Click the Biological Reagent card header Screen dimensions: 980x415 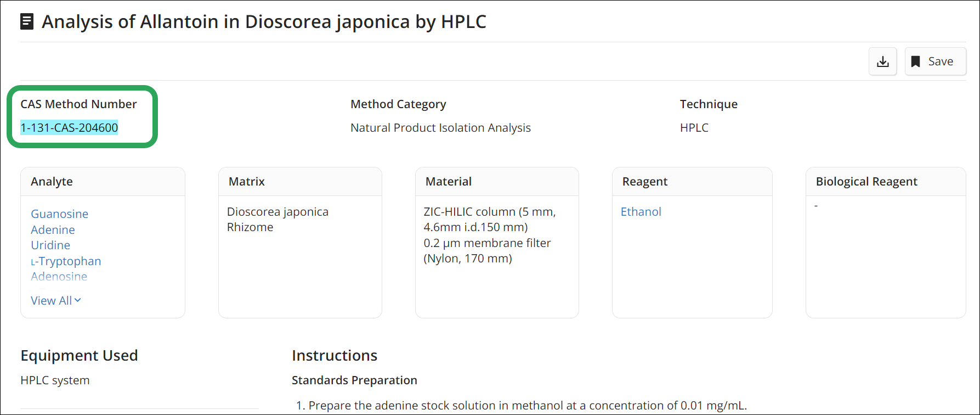coord(886,182)
